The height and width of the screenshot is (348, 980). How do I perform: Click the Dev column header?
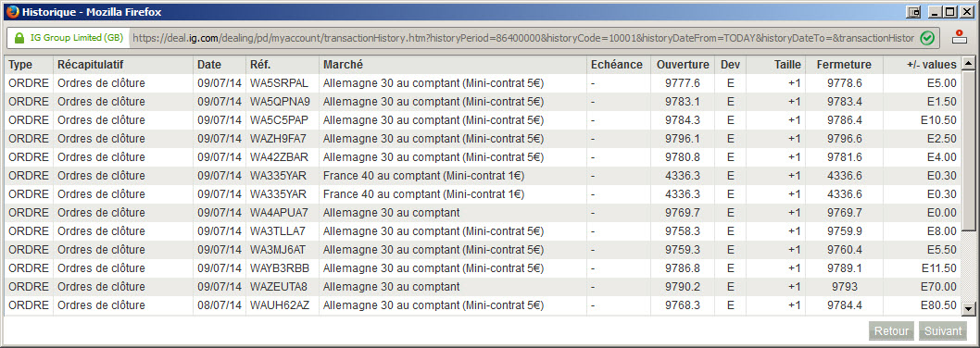pos(730,65)
